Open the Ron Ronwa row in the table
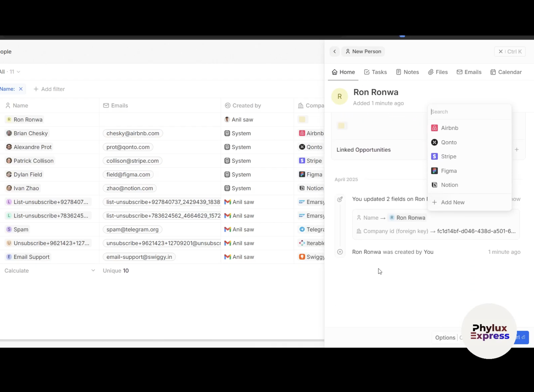This screenshot has width=534, height=392. 25,119
